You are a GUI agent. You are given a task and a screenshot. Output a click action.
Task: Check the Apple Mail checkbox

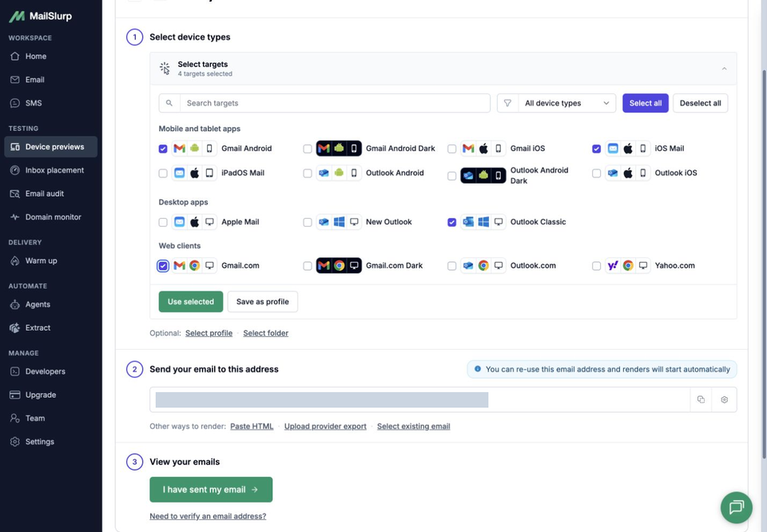pyautogui.click(x=163, y=223)
